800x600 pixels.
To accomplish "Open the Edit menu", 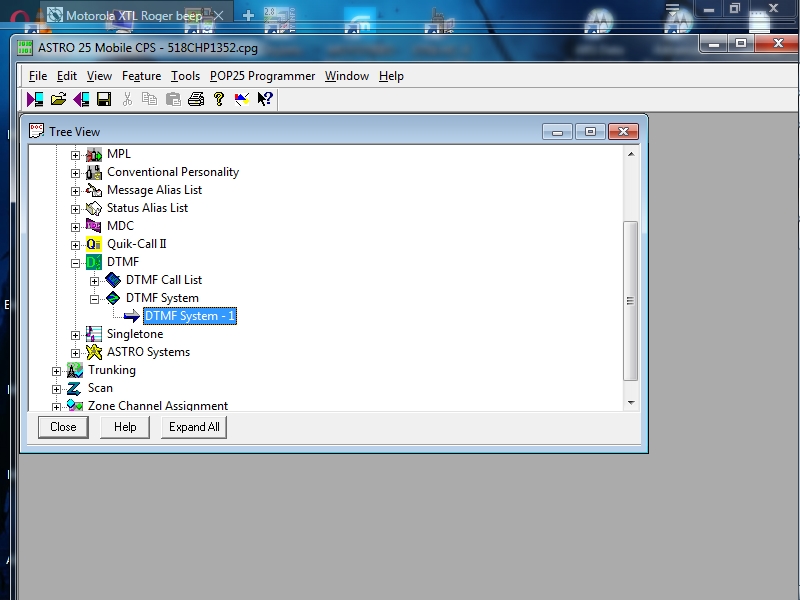I will point(67,76).
